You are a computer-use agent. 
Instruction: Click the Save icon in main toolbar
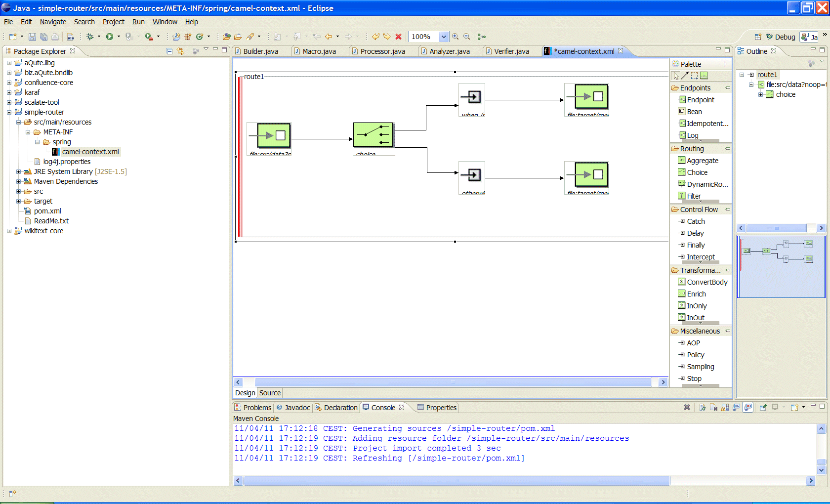click(x=32, y=37)
